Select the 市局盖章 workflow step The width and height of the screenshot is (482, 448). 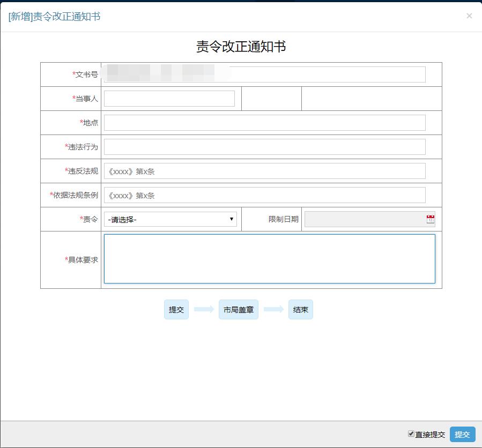point(239,310)
